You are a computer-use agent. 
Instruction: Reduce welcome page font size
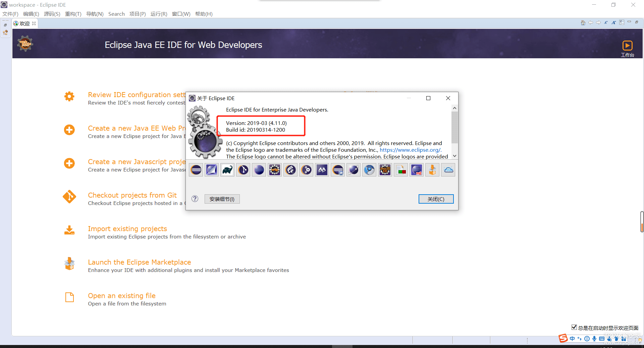606,22
